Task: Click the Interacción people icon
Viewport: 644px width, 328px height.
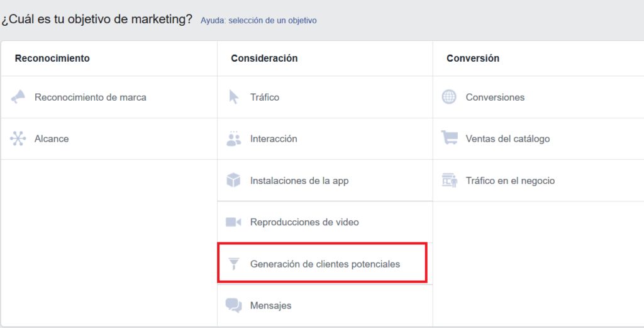Action: pyautogui.click(x=234, y=139)
